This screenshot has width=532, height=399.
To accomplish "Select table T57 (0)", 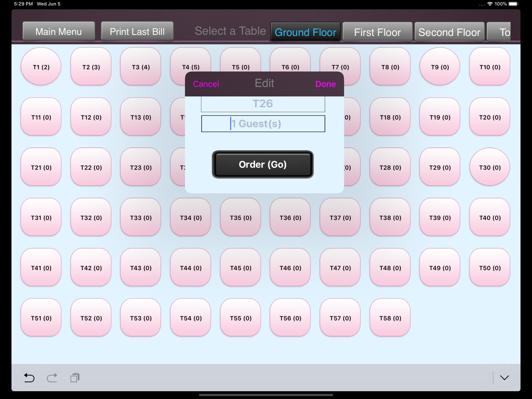I will click(340, 317).
